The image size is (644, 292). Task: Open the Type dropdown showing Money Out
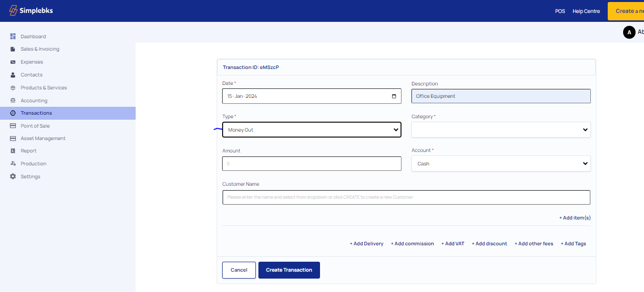[x=312, y=130]
